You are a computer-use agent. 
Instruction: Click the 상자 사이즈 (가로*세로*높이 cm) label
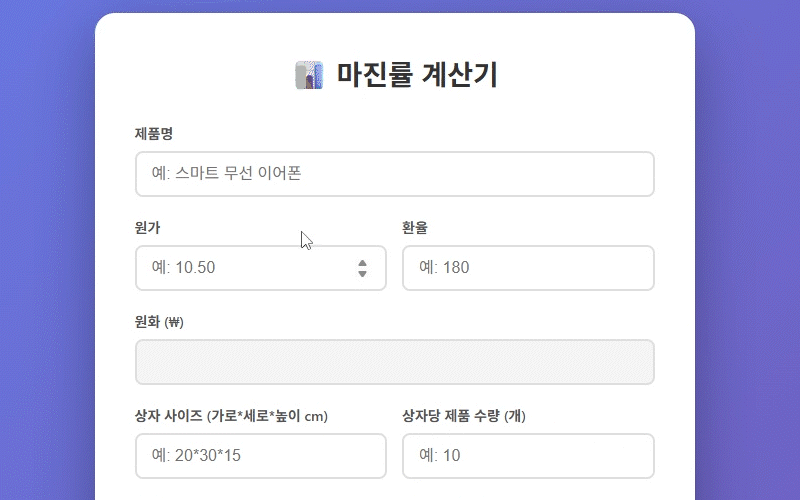[x=232, y=416]
